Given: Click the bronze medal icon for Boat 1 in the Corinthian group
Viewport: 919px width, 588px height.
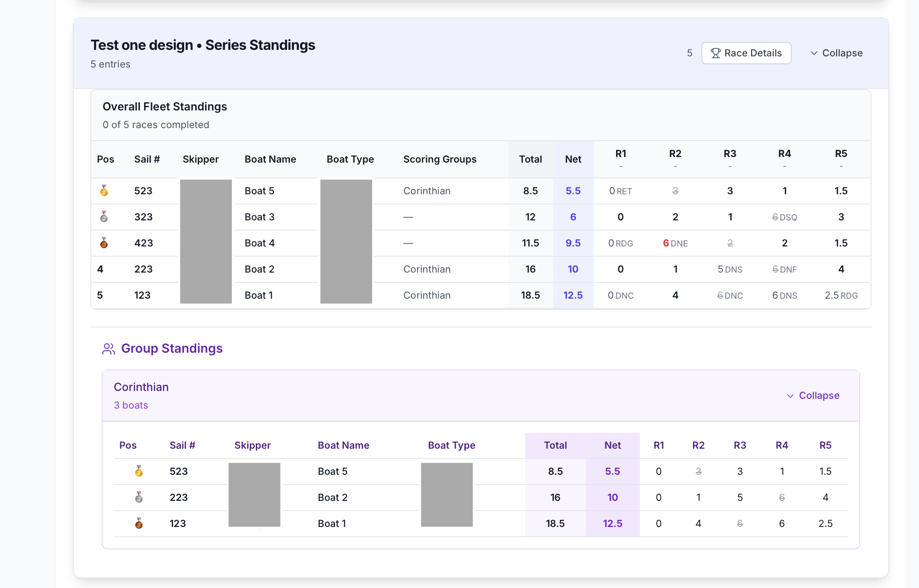Looking at the screenshot, I should [x=139, y=523].
